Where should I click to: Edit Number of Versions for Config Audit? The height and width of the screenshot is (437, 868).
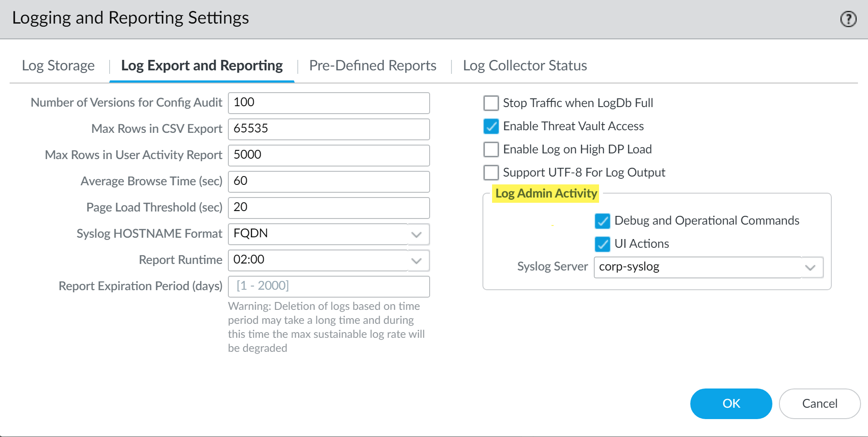pyautogui.click(x=328, y=103)
